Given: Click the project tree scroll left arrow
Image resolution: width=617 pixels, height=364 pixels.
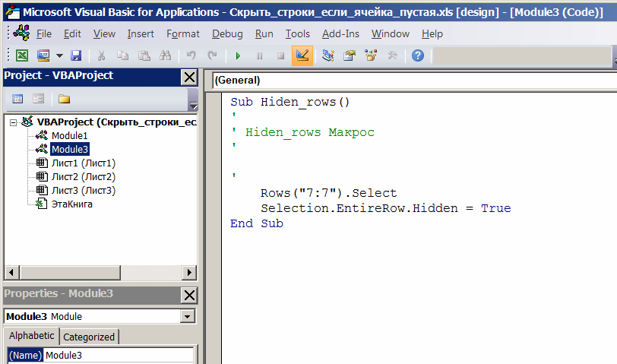Looking at the screenshot, I should [x=11, y=272].
